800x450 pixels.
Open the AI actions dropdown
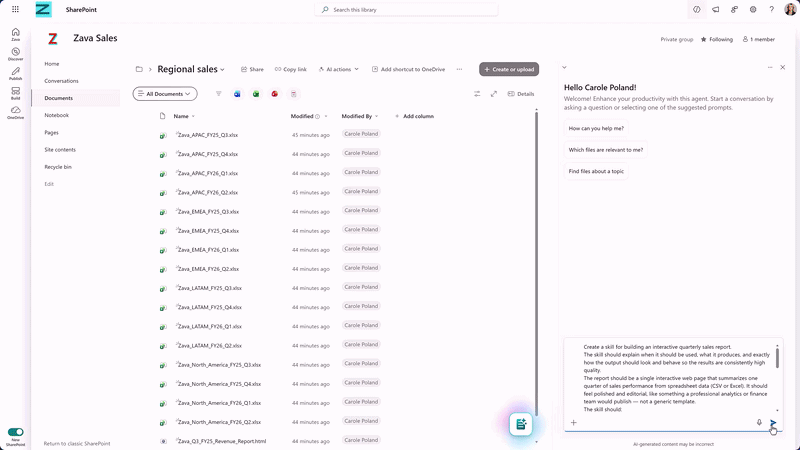coord(338,69)
